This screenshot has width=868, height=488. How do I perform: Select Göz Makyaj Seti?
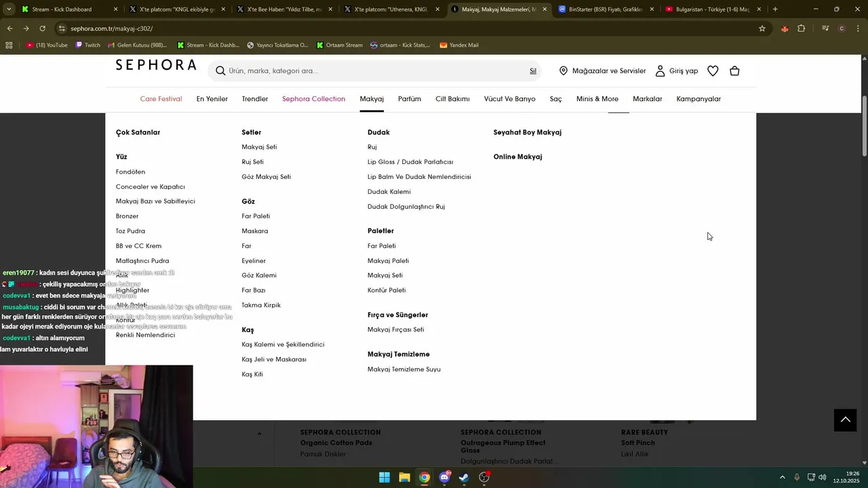pyautogui.click(x=266, y=177)
